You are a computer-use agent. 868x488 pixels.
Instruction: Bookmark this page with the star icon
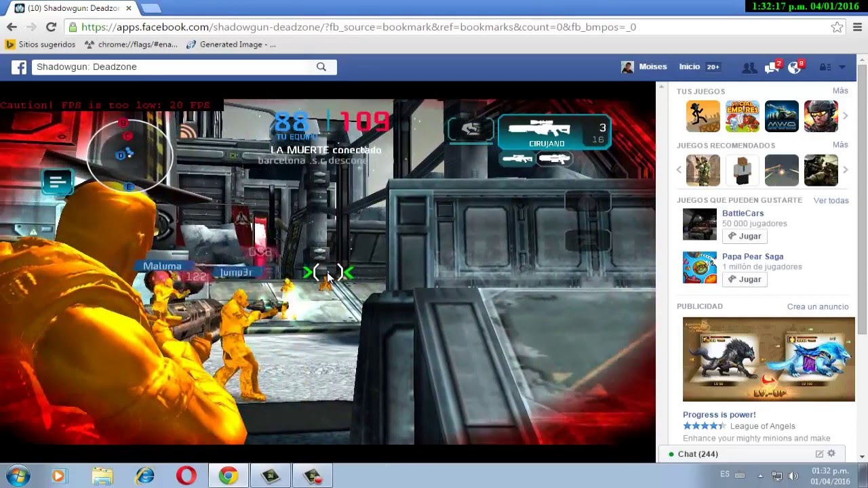tap(837, 27)
